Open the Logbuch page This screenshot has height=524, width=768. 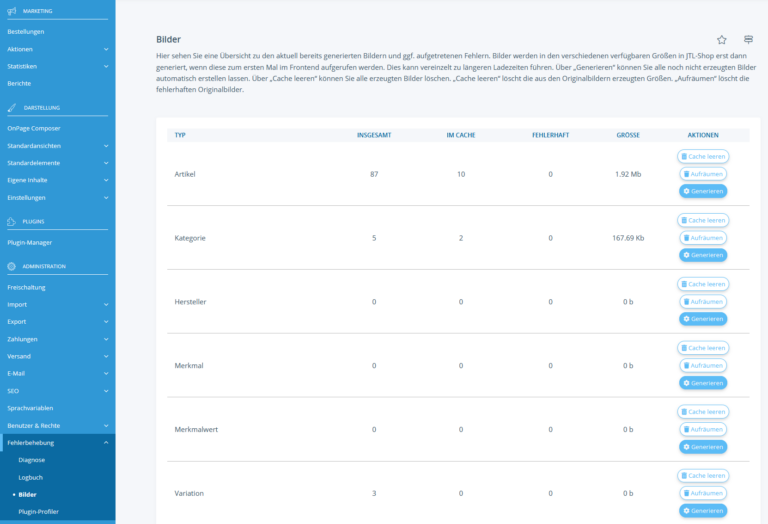coord(31,477)
